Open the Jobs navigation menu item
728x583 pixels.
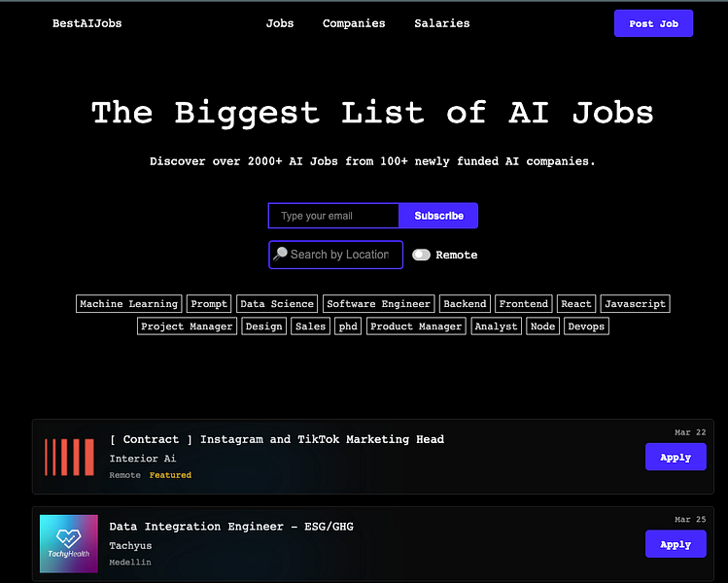[280, 23]
